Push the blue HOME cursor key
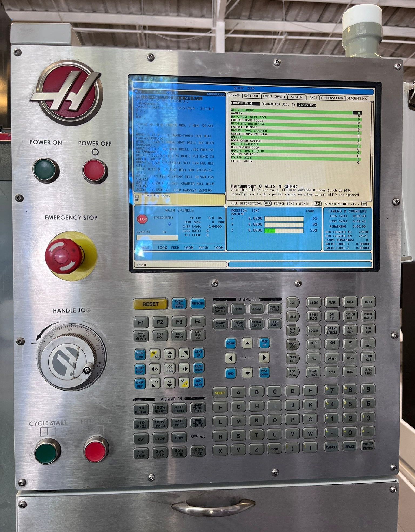This screenshot has width=415, height=532. 230,344
